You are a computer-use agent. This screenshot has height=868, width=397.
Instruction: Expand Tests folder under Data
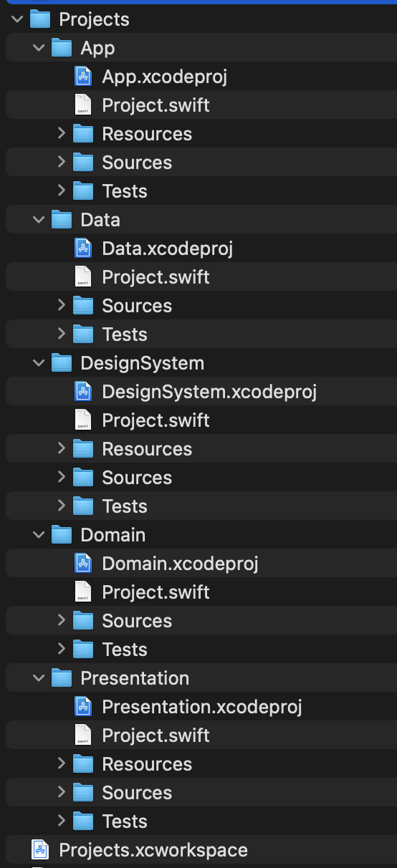click(x=61, y=334)
